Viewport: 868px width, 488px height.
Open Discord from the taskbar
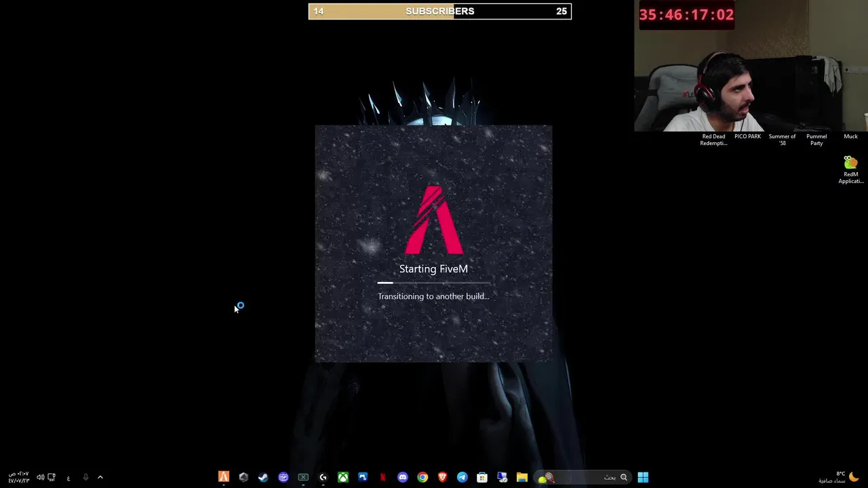coord(403,477)
